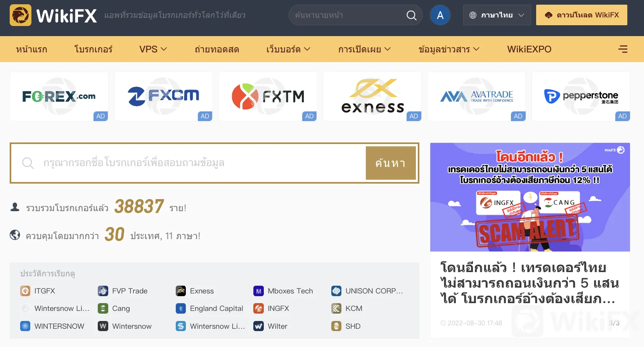
Task: Open the INGFX history link
Action: tap(278, 308)
